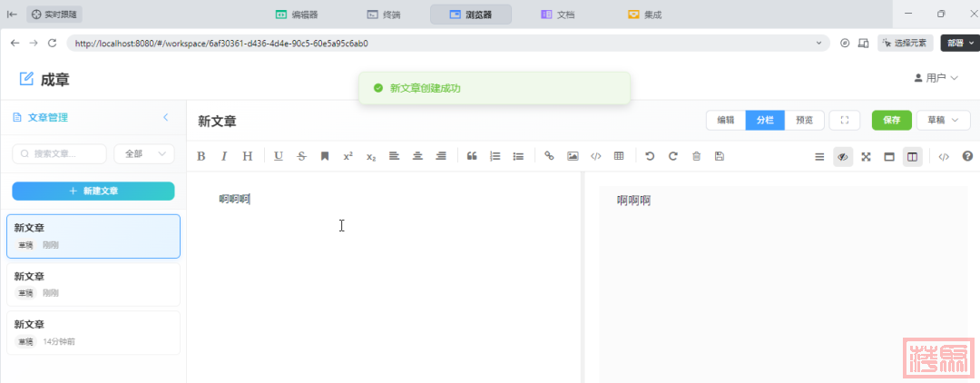Click the green 保存 button
The image size is (980, 383).
point(891,120)
